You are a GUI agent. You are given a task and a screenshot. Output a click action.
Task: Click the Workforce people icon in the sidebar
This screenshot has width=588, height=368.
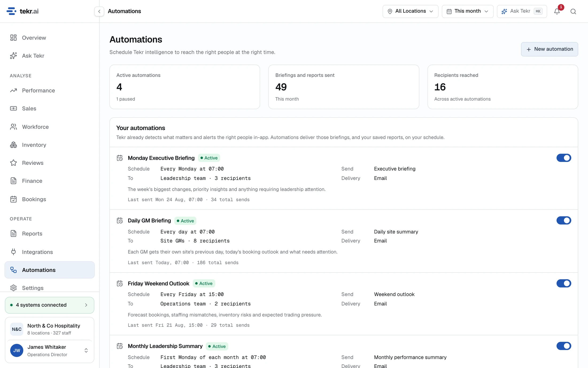14,127
